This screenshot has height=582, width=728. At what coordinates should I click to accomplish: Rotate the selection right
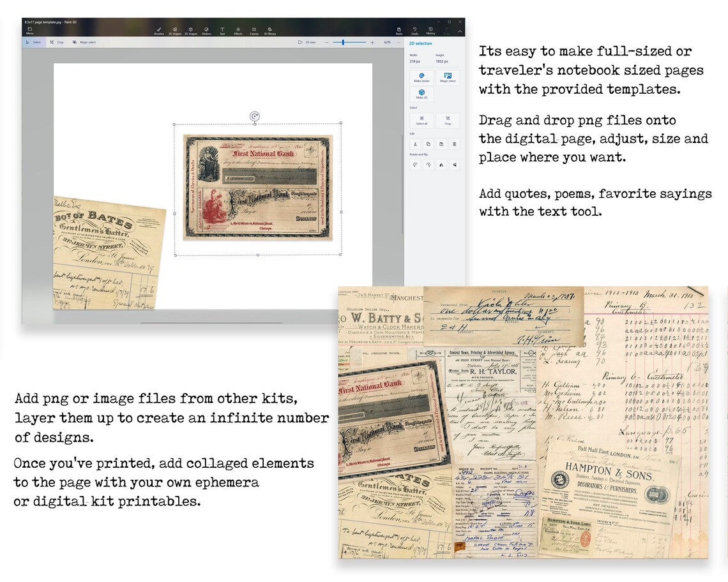(428, 164)
